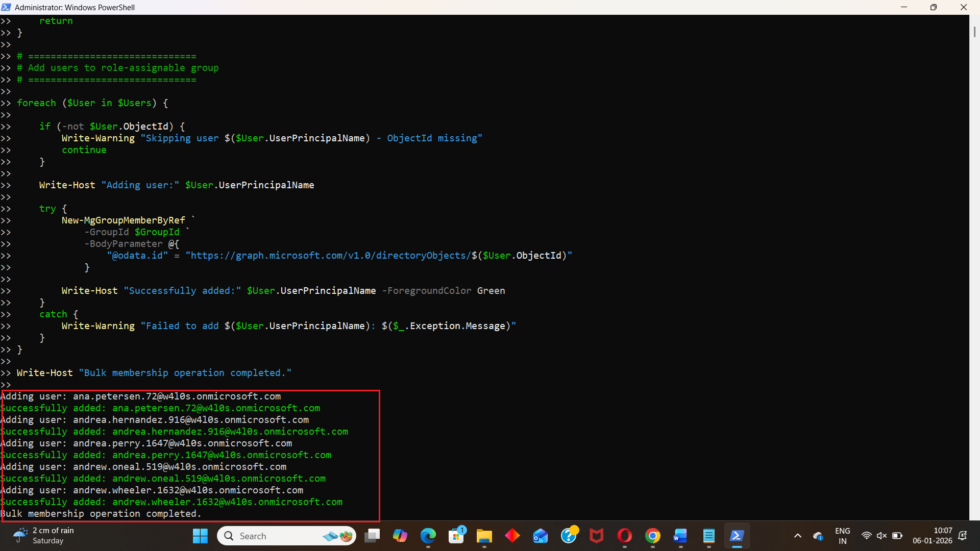The width and height of the screenshot is (980, 551).
Task: Open the ENG IN language switcher
Action: tap(842, 536)
